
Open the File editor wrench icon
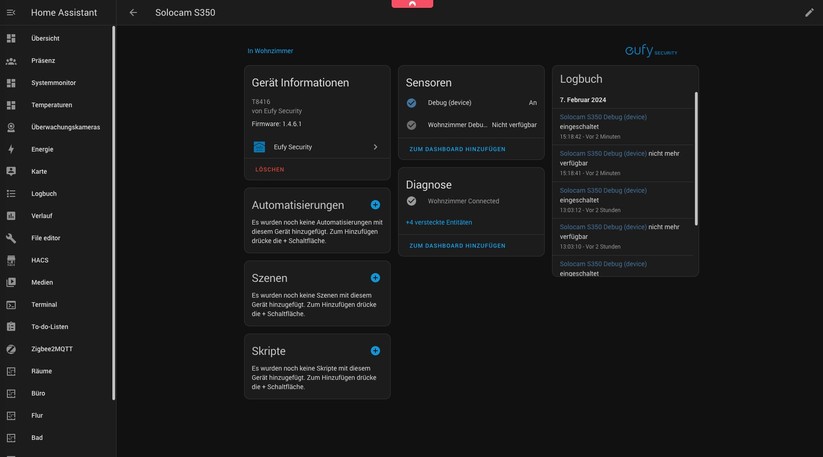11,238
